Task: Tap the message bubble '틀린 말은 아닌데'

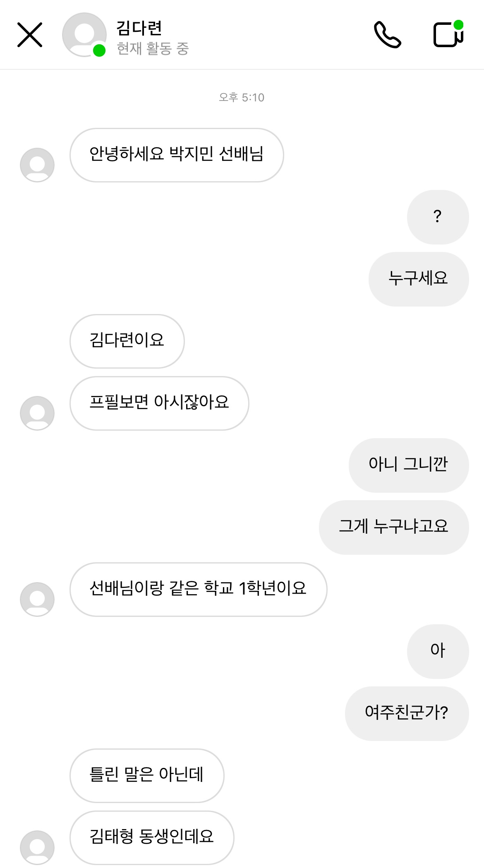Action: point(147,776)
